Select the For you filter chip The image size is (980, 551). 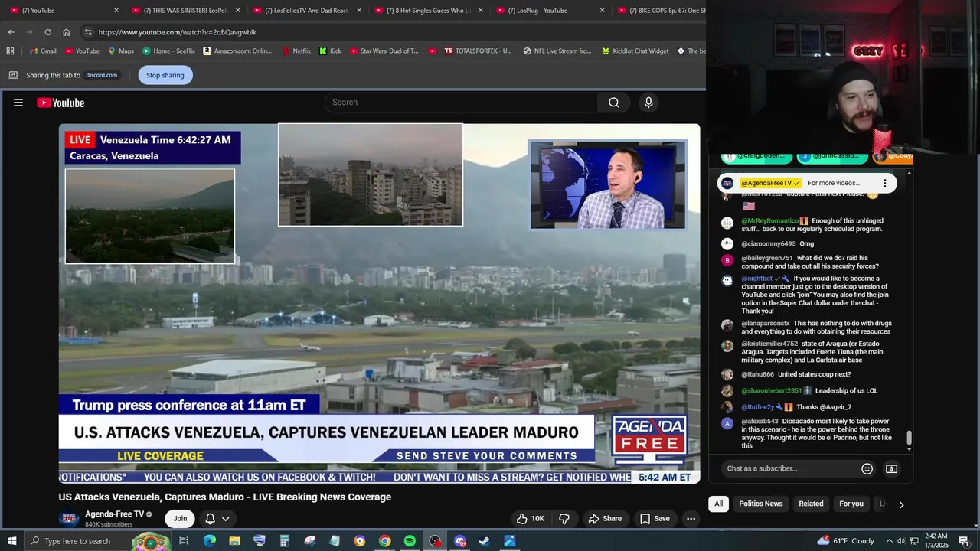coord(851,504)
